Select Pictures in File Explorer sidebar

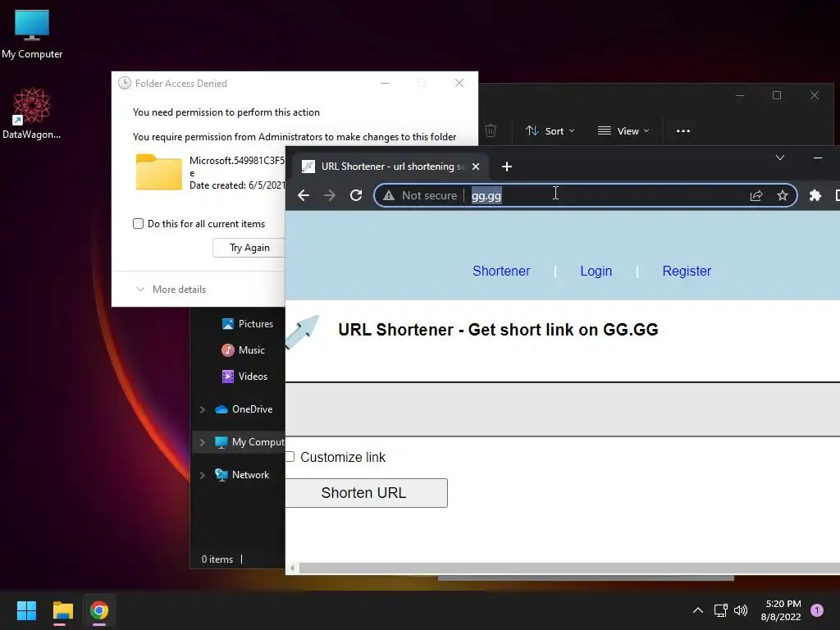coord(247,323)
